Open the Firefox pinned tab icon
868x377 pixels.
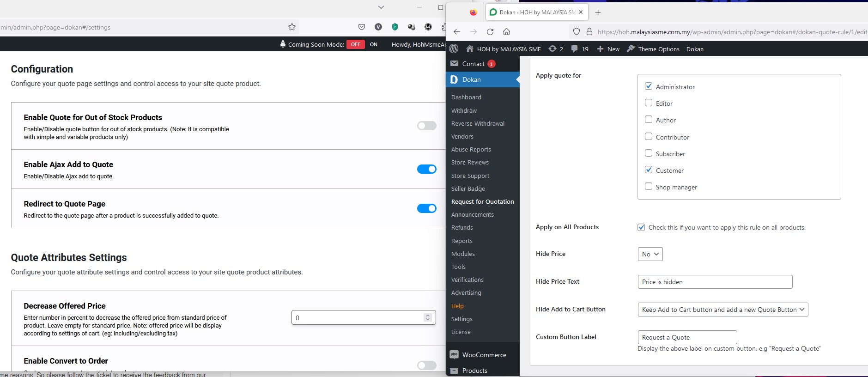click(473, 12)
